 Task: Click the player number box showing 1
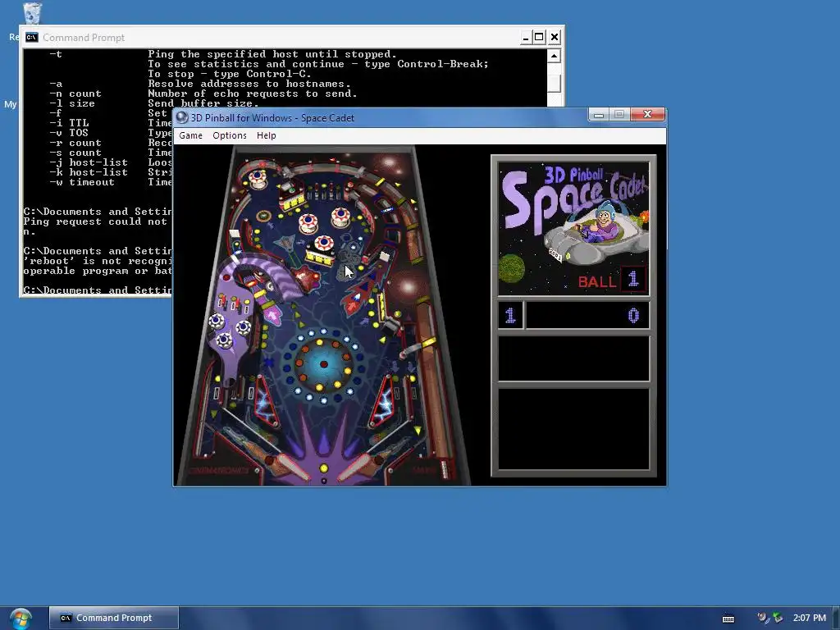pos(510,316)
